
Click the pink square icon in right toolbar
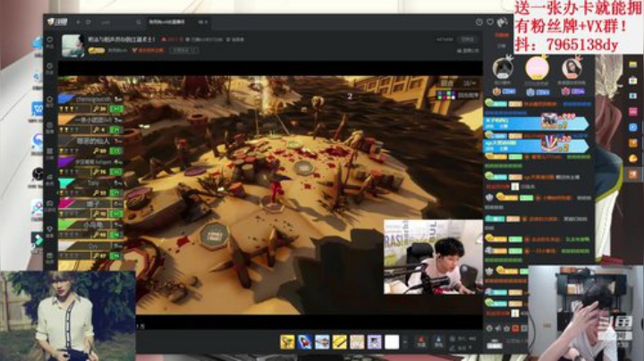coord(633,112)
